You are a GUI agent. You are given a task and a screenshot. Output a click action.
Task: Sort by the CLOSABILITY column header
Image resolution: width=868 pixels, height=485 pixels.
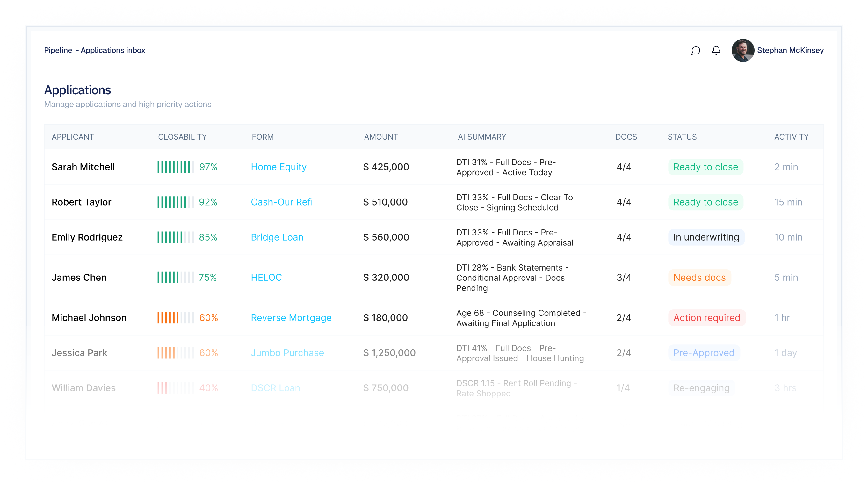182,137
